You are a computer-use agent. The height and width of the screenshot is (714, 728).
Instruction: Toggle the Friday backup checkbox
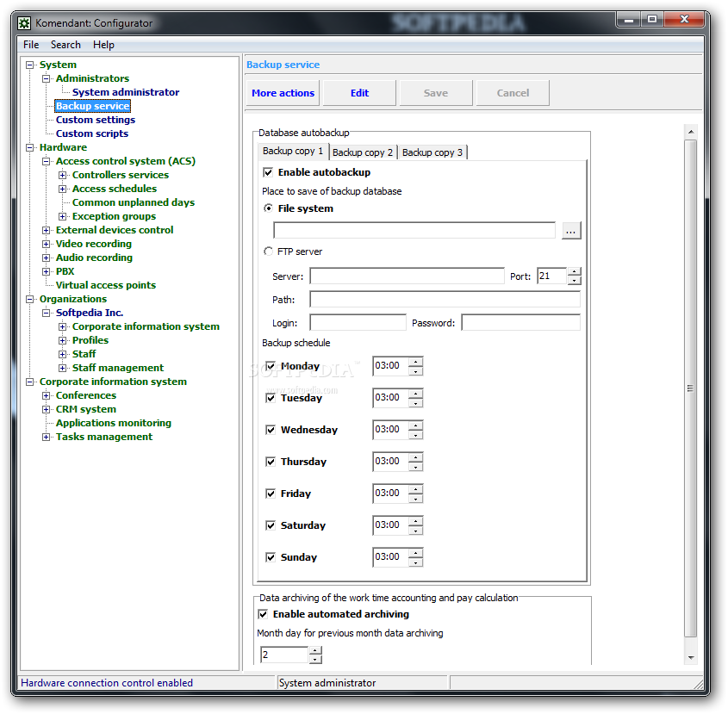[x=271, y=493]
